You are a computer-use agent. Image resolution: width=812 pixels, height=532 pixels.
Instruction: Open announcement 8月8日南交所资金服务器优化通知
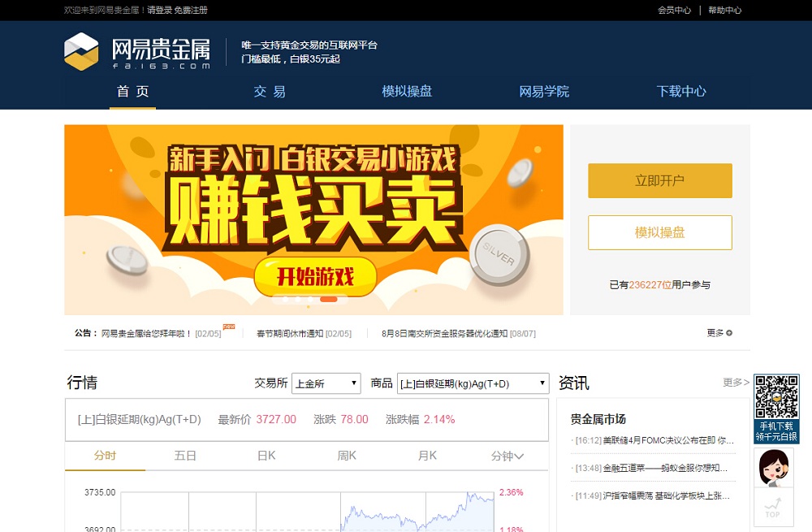[x=444, y=334]
